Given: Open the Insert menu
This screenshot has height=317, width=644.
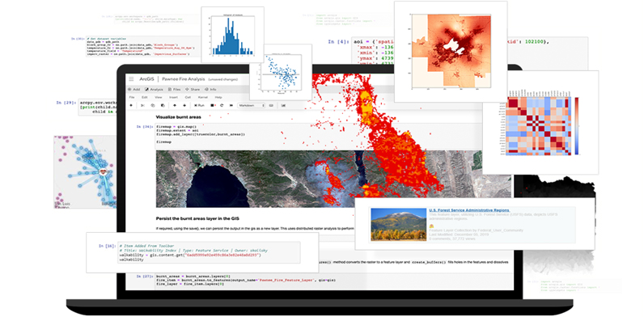Looking at the screenshot, I should (x=173, y=97).
